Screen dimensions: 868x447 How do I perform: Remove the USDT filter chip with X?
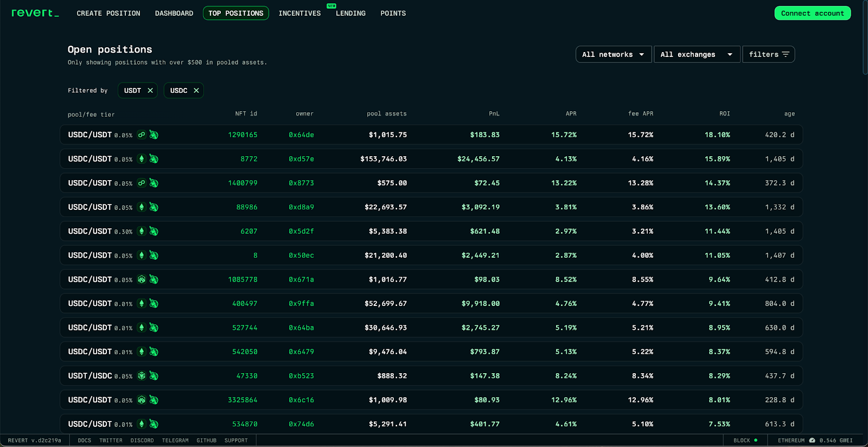pos(150,91)
